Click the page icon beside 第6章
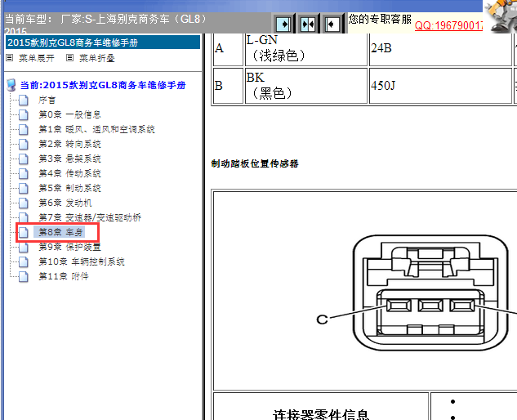This screenshot has width=517, height=420. [x=24, y=203]
